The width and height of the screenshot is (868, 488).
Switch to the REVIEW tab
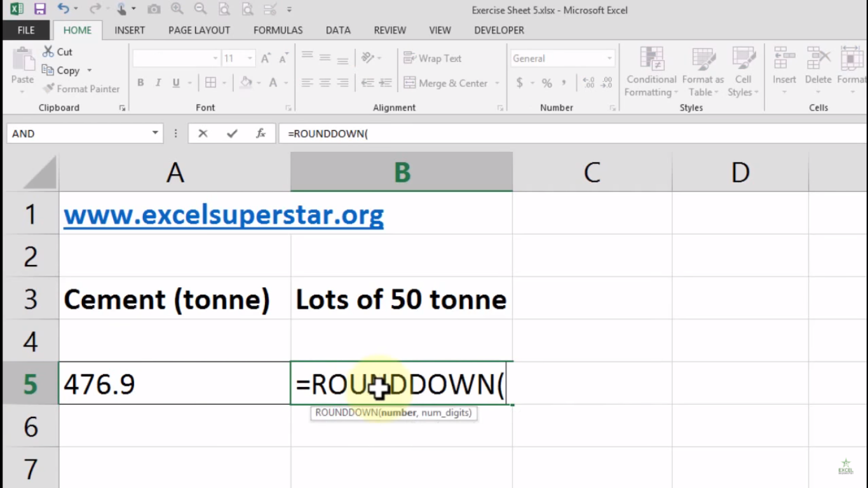click(x=390, y=30)
